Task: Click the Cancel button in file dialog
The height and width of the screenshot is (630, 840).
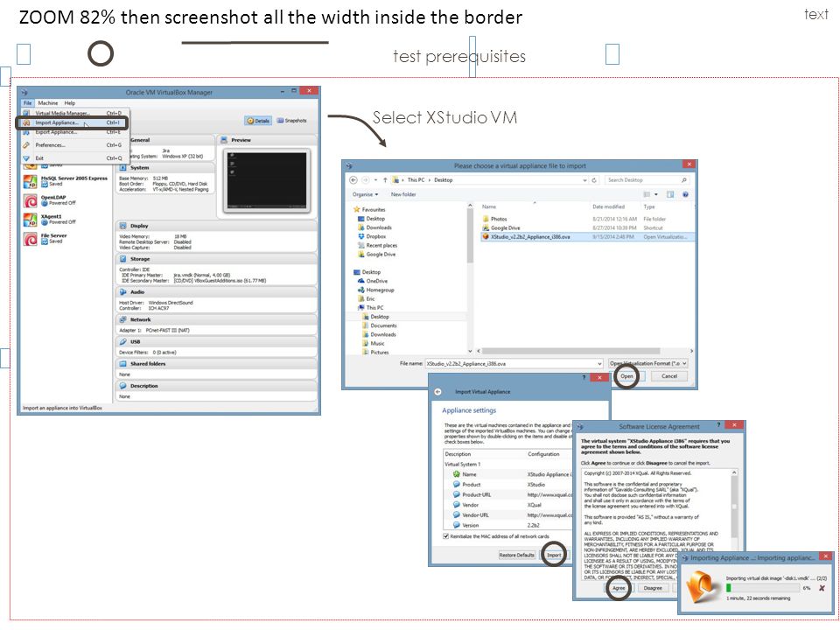Action: [669, 376]
